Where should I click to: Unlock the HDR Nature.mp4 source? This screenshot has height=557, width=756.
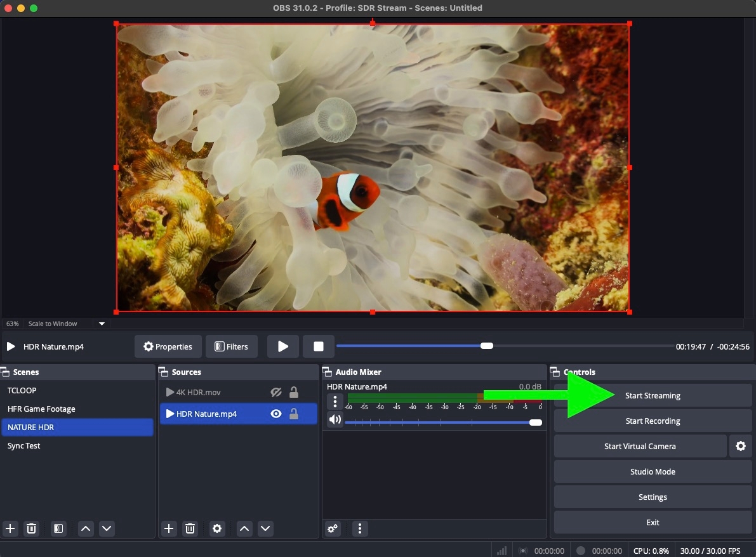pos(294,414)
